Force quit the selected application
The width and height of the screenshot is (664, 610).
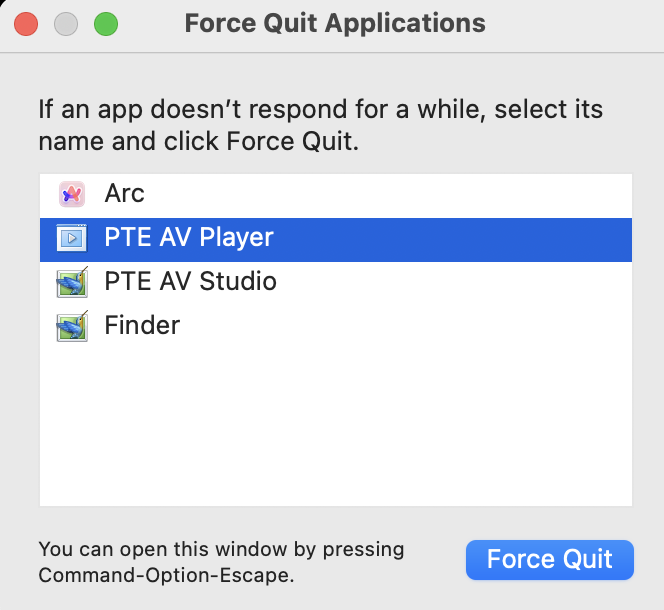click(x=550, y=560)
